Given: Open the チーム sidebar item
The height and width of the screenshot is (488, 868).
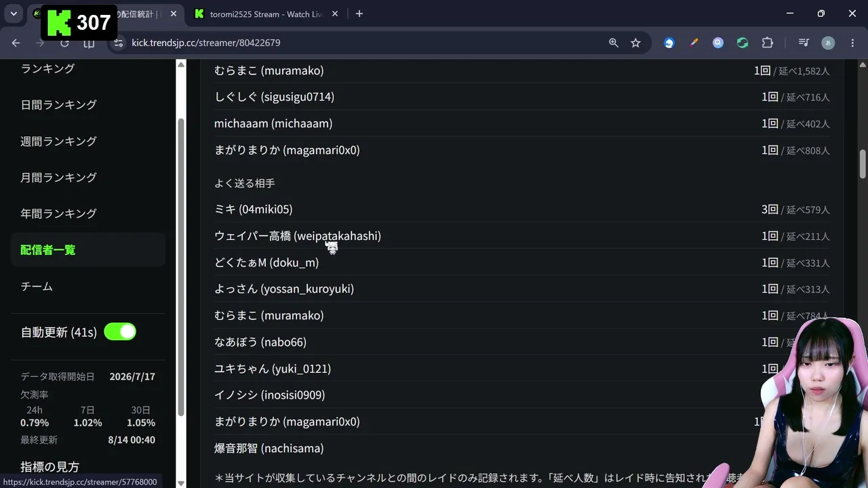Looking at the screenshot, I should click(37, 287).
